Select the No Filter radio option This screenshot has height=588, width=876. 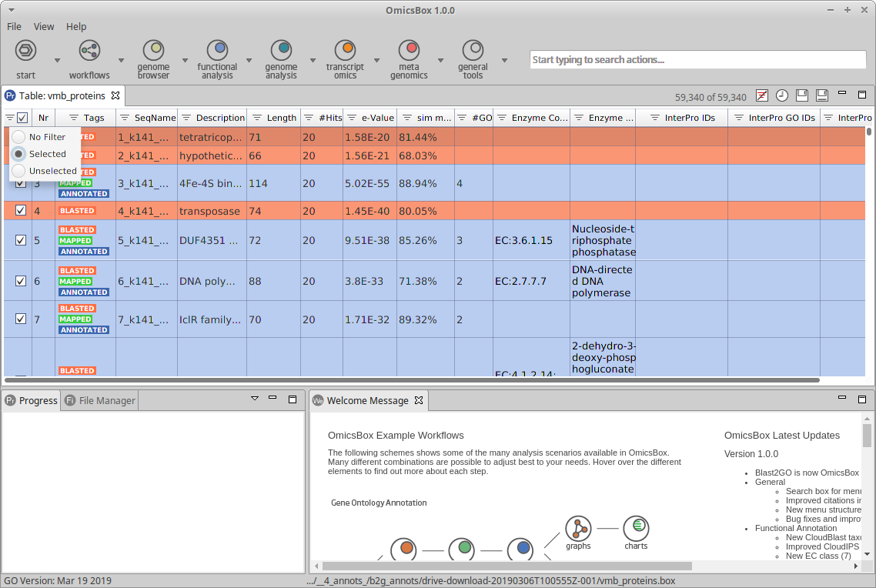click(18, 137)
